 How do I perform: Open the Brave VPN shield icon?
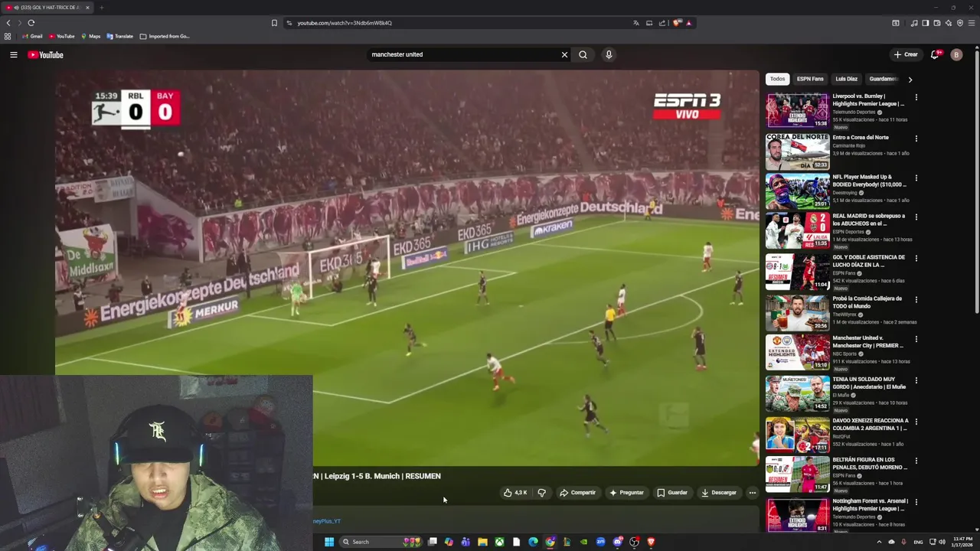(960, 23)
